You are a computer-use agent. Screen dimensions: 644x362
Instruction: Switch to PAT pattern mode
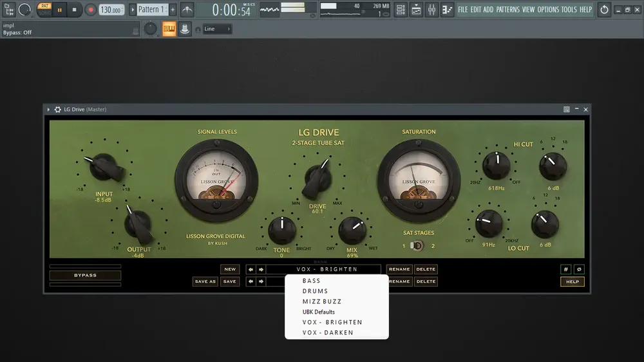point(44,6)
